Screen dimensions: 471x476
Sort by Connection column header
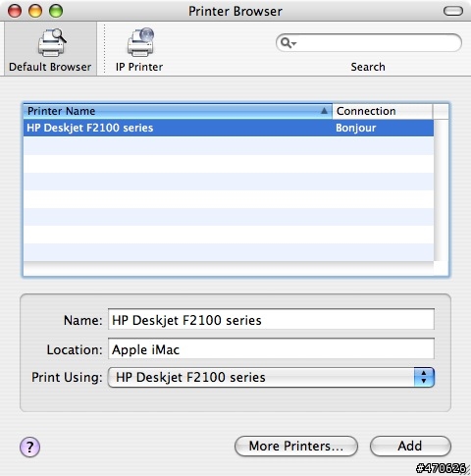coord(383,111)
